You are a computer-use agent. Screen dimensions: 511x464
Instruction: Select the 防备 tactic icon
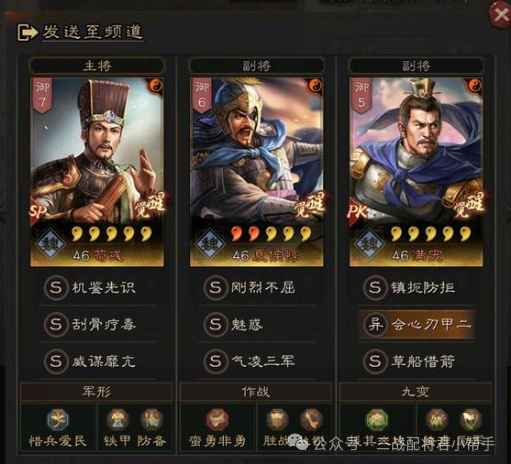click(x=152, y=420)
